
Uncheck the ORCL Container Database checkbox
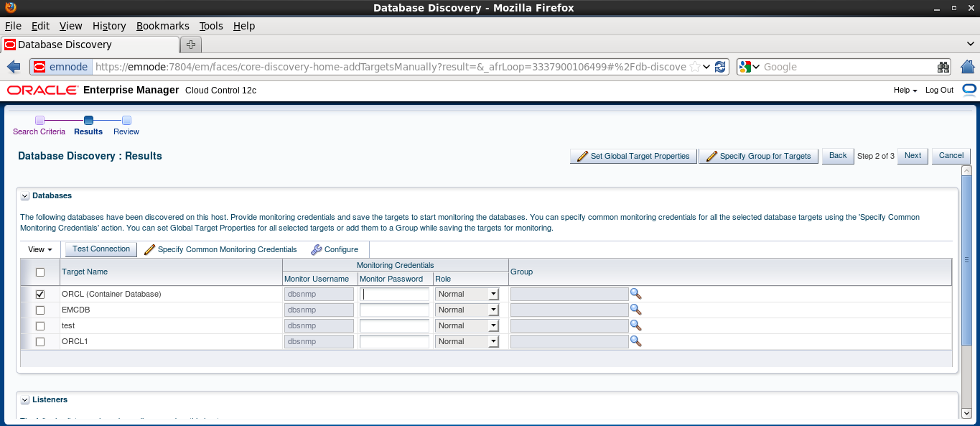coord(40,295)
